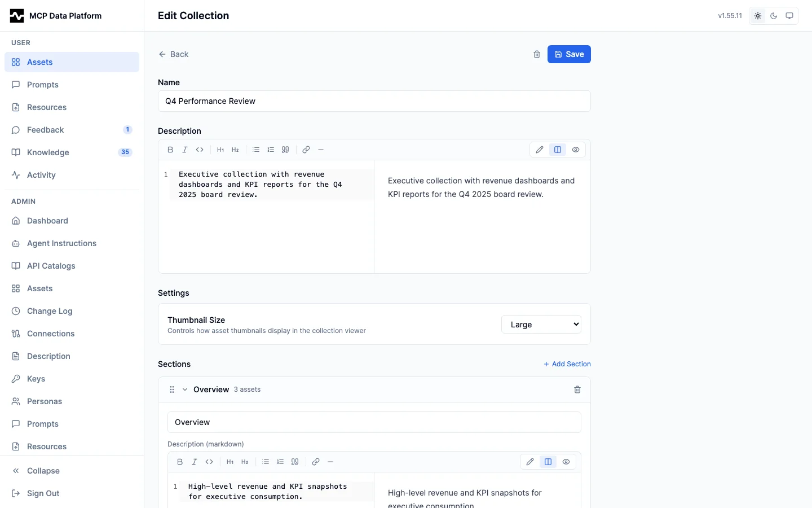The height and width of the screenshot is (508, 812).
Task: Save the collection
Action: coord(569,54)
